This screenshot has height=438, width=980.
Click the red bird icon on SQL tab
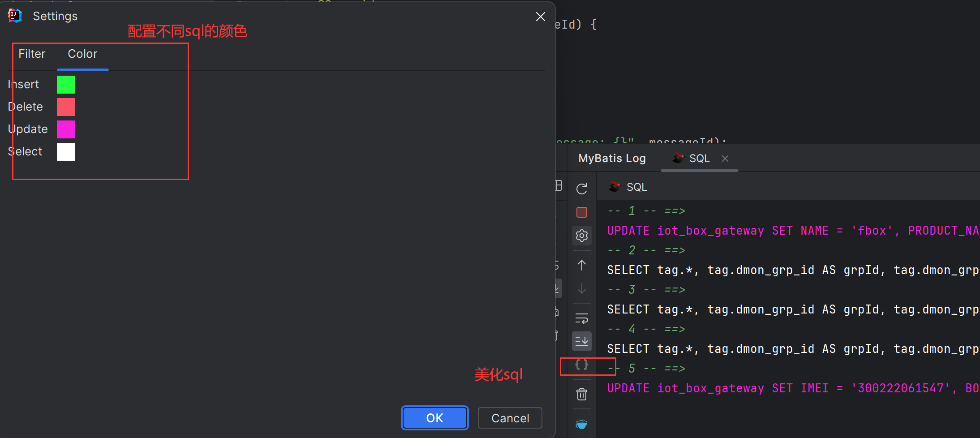(678, 158)
